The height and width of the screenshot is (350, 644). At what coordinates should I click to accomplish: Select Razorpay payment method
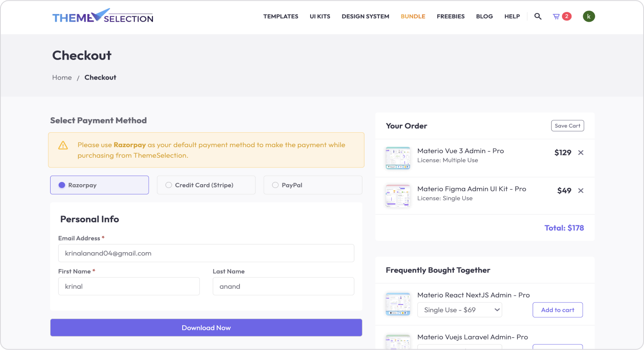pos(99,185)
